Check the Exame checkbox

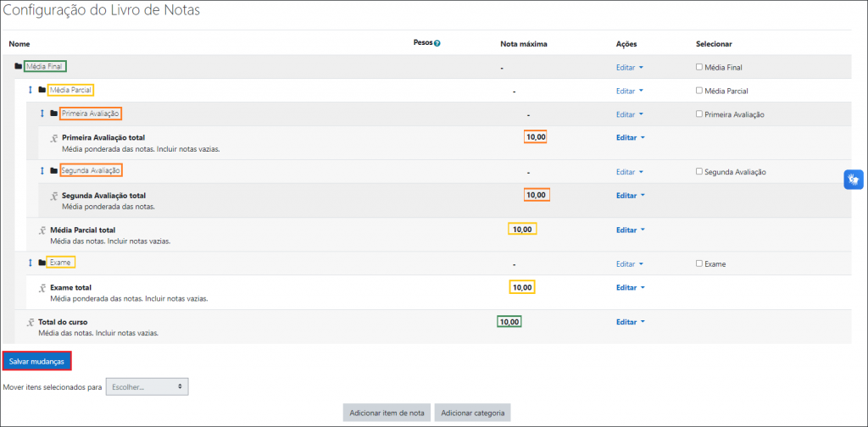[x=698, y=263]
